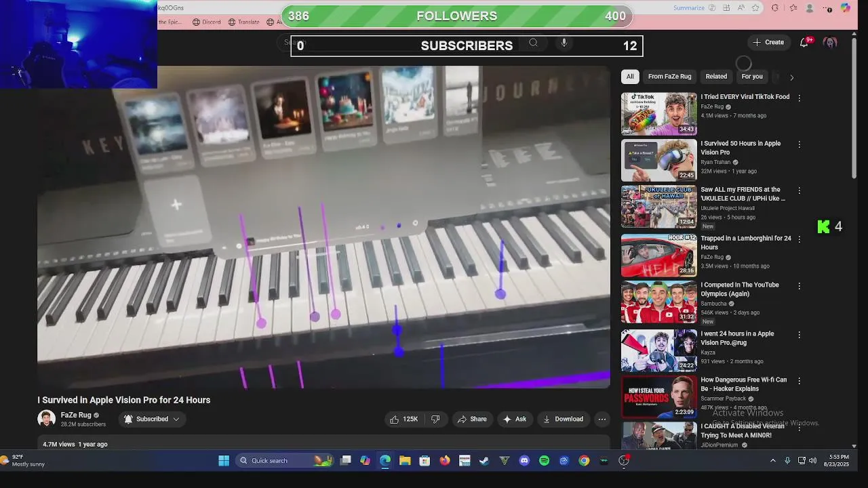Open more actions ellipsis under video
The image size is (868, 488).
click(601, 419)
